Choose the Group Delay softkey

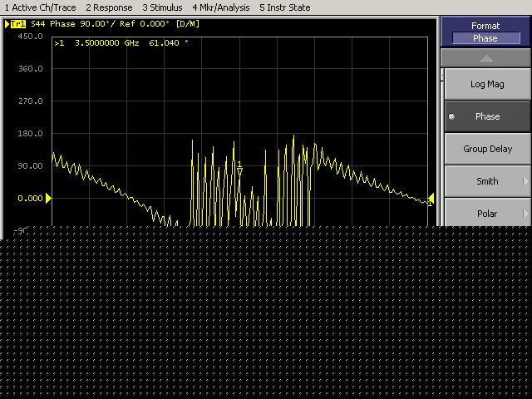coord(487,149)
